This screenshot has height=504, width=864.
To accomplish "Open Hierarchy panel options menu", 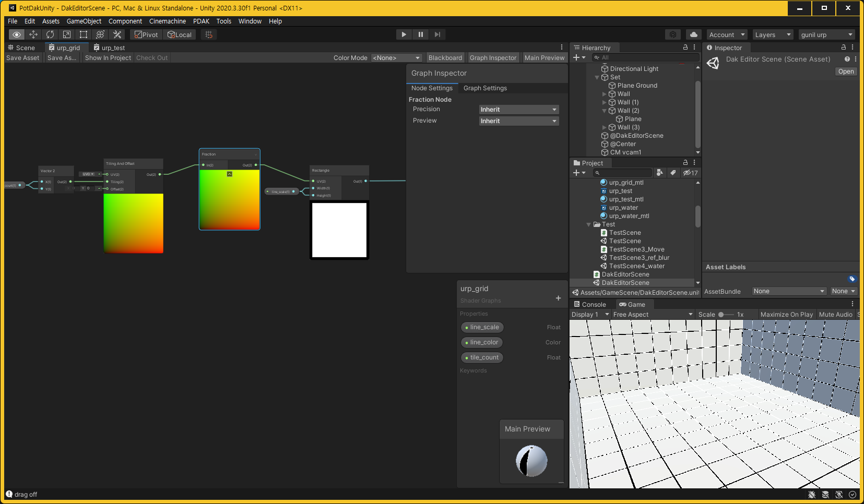I will click(694, 47).
